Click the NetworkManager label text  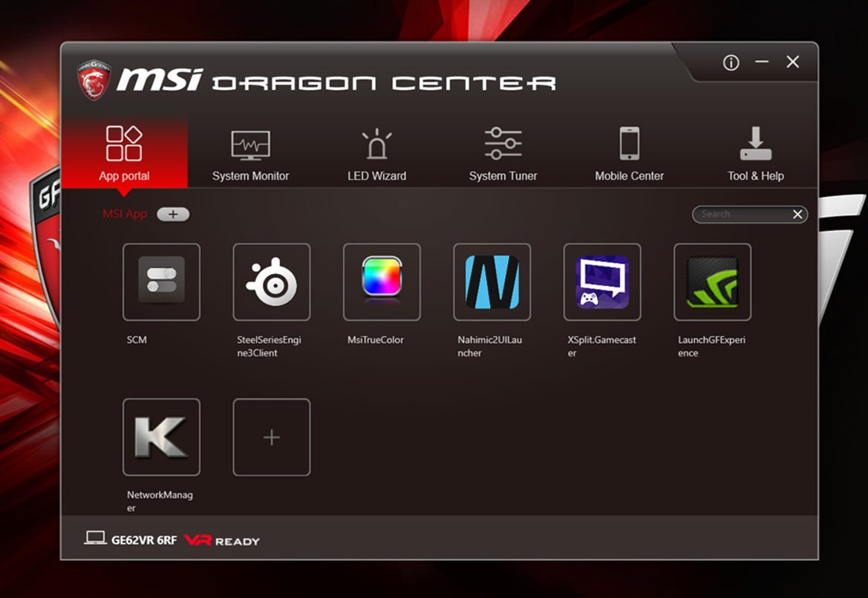click(160, 501)
